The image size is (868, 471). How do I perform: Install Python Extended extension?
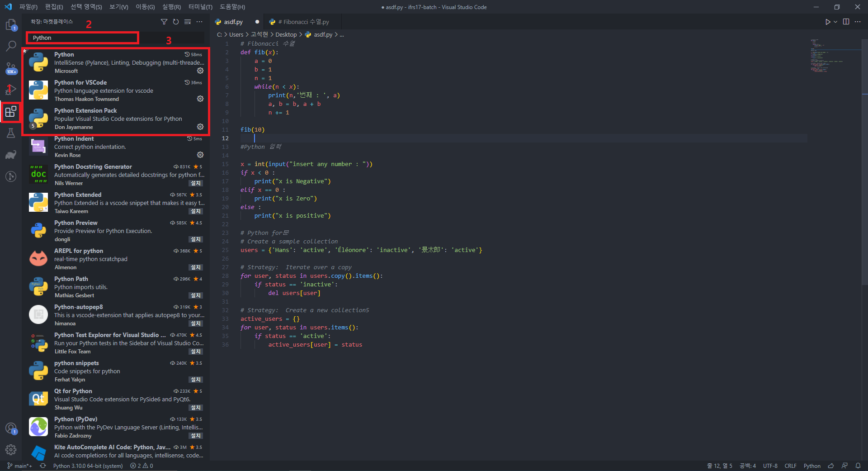pyautogui.click(x=196, y=211)
